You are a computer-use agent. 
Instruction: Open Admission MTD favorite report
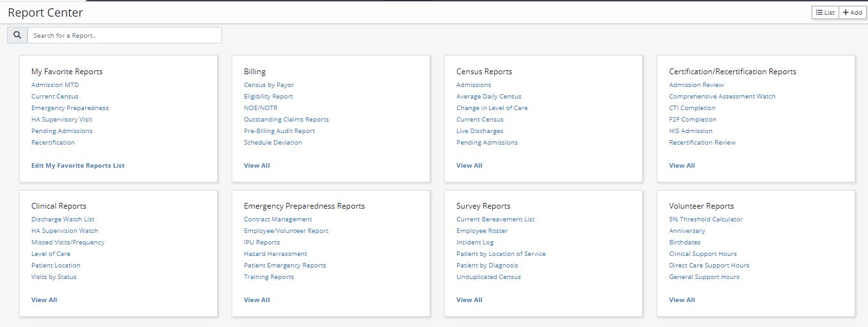pyautogui.click(x=55, y=85)
